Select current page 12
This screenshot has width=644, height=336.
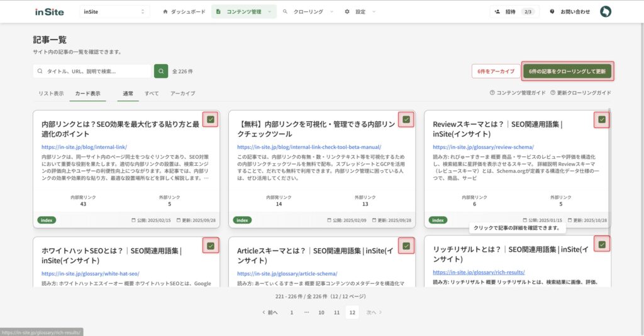[352, 312]
